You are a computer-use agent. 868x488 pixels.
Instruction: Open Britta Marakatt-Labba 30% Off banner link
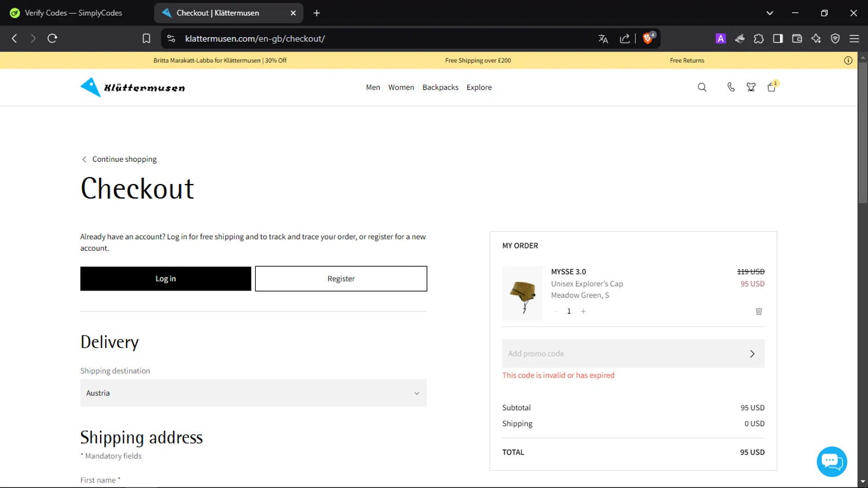(220, 60)
